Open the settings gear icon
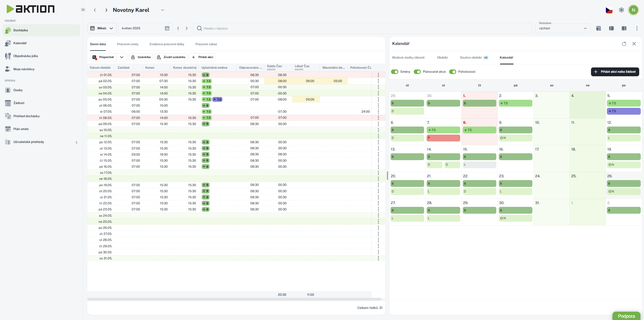 (x=621, y=10)
